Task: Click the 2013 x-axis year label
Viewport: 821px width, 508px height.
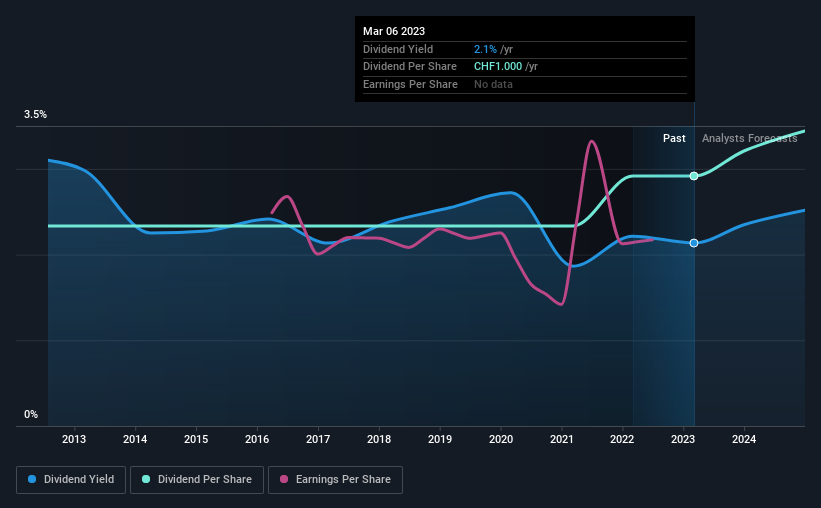Action: pos(74,439)
